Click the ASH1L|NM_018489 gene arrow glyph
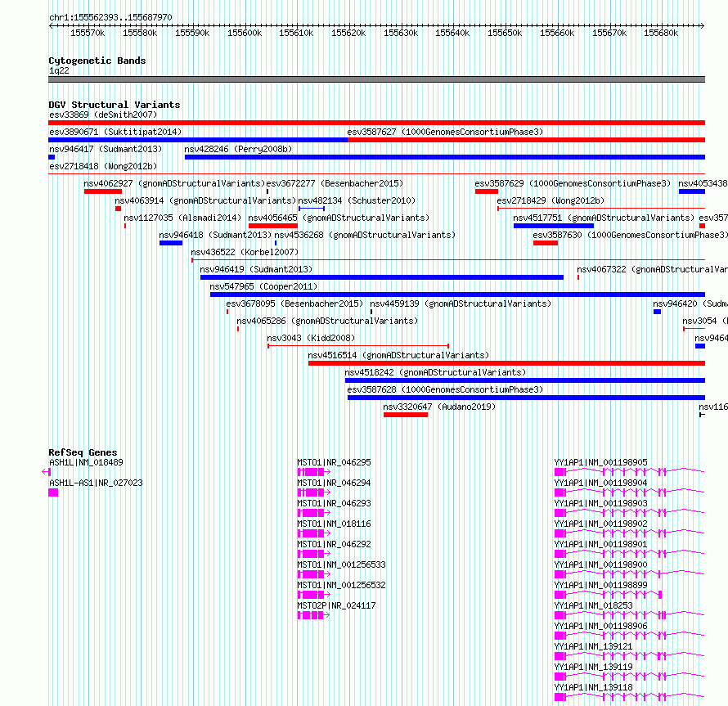The height and width of the screenshot is (706, 728). [46, 472]
